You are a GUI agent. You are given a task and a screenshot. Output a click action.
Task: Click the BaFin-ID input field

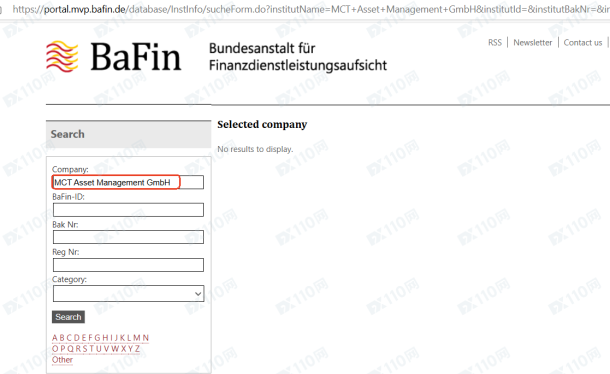click(x=128, y=210)
